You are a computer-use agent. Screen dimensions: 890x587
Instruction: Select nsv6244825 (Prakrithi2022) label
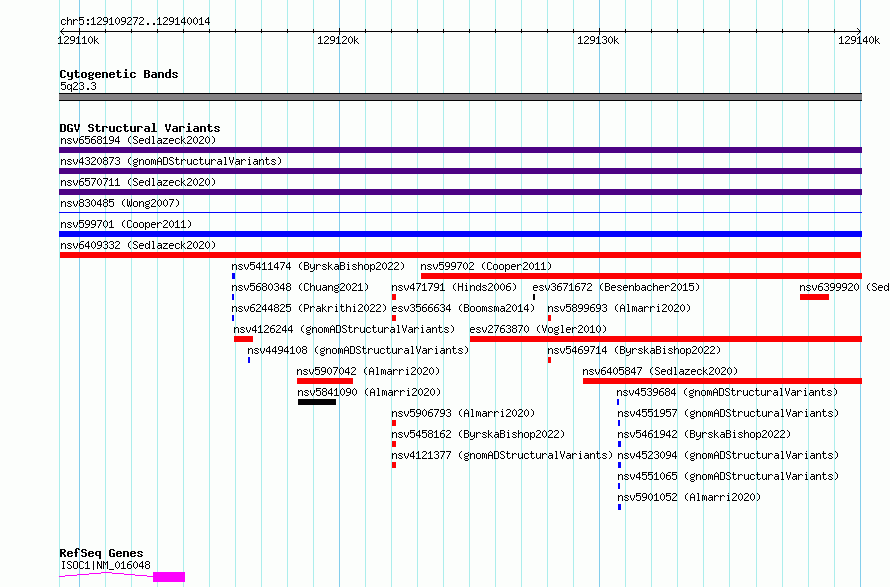point(309,308)
